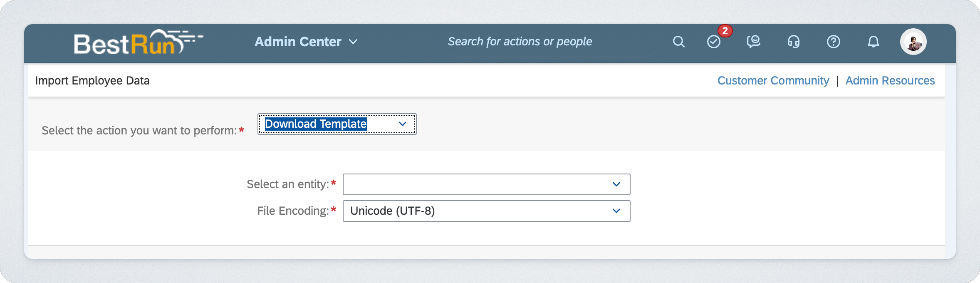Click the help question mark icon
Viewport: 980px width, 283px height.
(x=833, y=42)
